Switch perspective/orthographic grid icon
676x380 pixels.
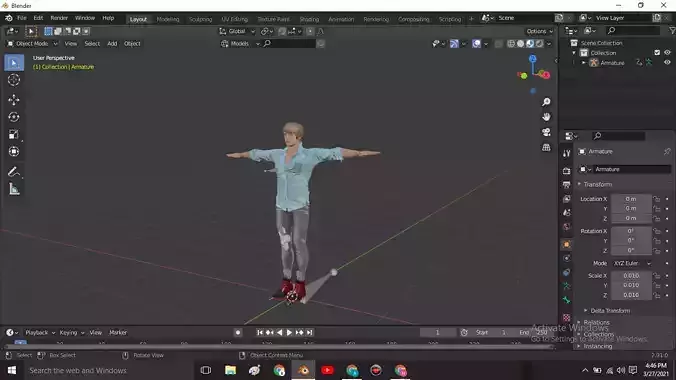pos(546,148)
